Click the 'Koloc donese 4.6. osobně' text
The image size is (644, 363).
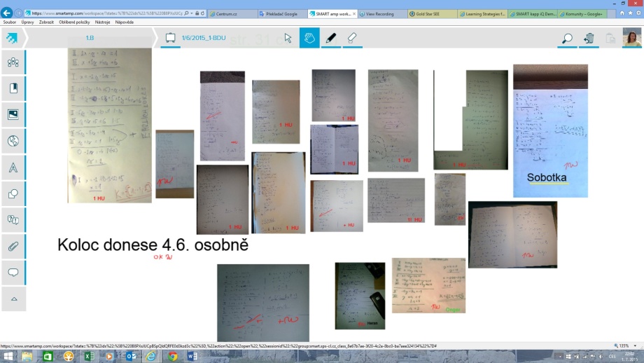[153, 245]
